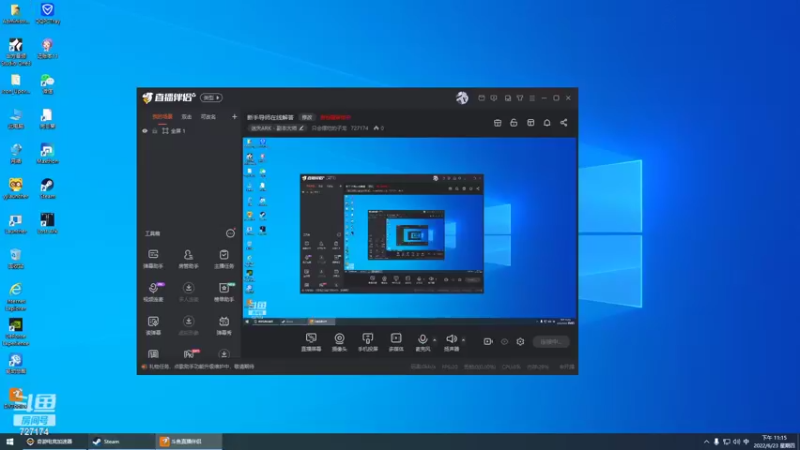Toggle the unlock padlock icon in header toolbar
Image resolution: width=800 pixels, height=450 pixels.
point(514,123)
